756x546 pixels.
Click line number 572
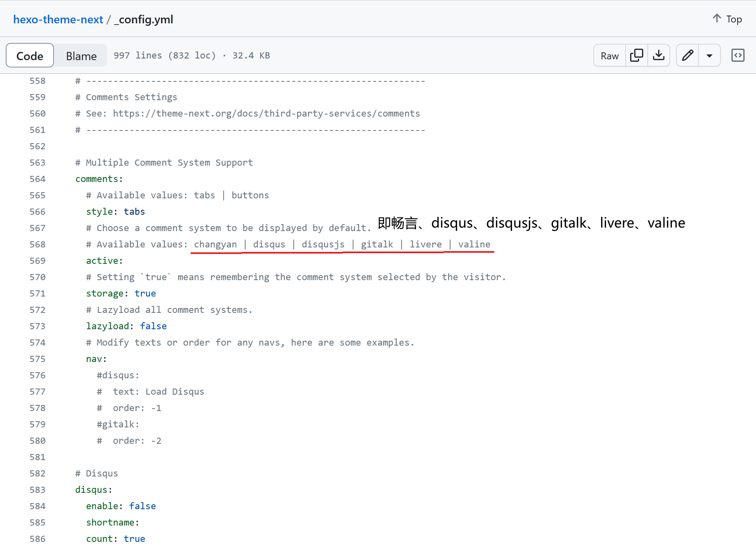click(38, 310)
